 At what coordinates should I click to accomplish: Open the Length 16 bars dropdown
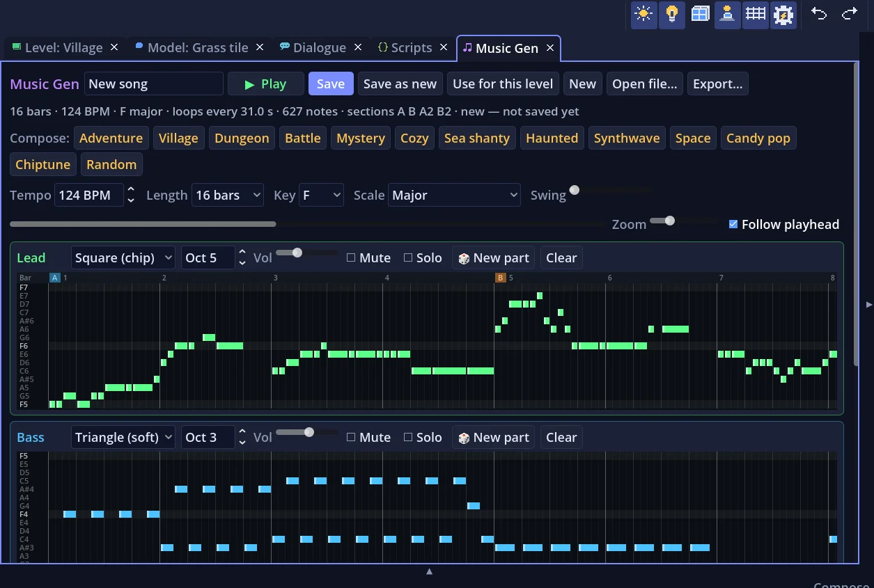click(x=228, y=195)
